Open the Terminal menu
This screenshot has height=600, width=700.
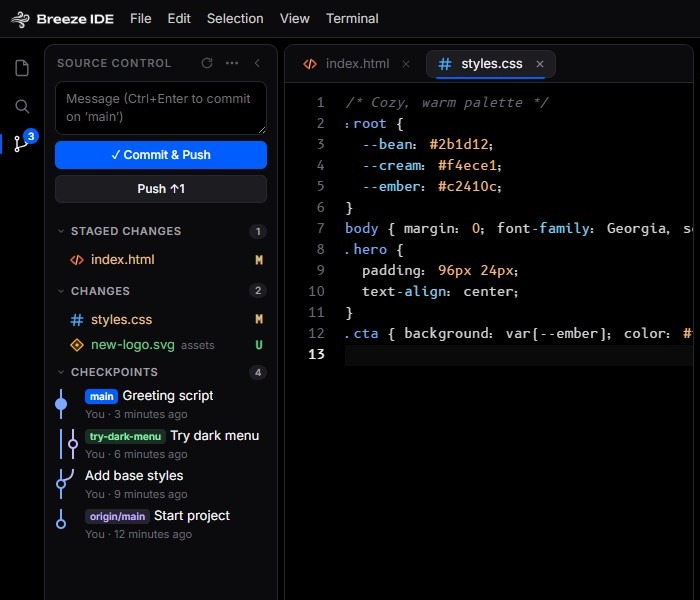[x=352, y=19]
